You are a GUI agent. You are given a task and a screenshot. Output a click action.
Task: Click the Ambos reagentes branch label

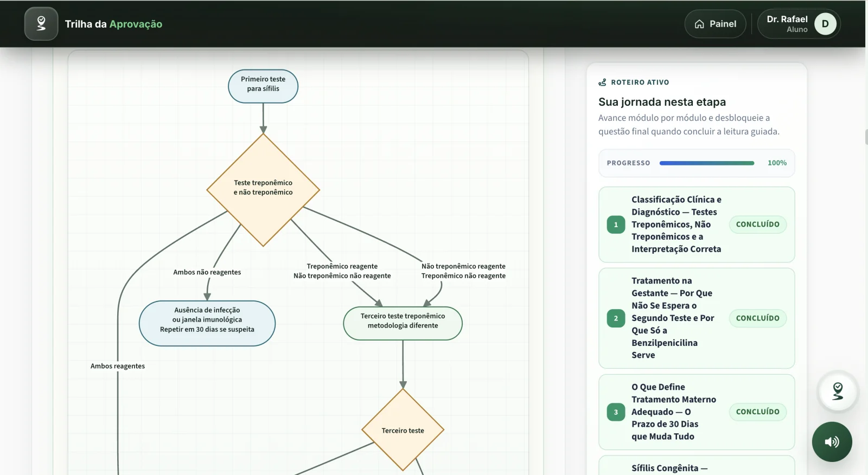tap(118, 366)
